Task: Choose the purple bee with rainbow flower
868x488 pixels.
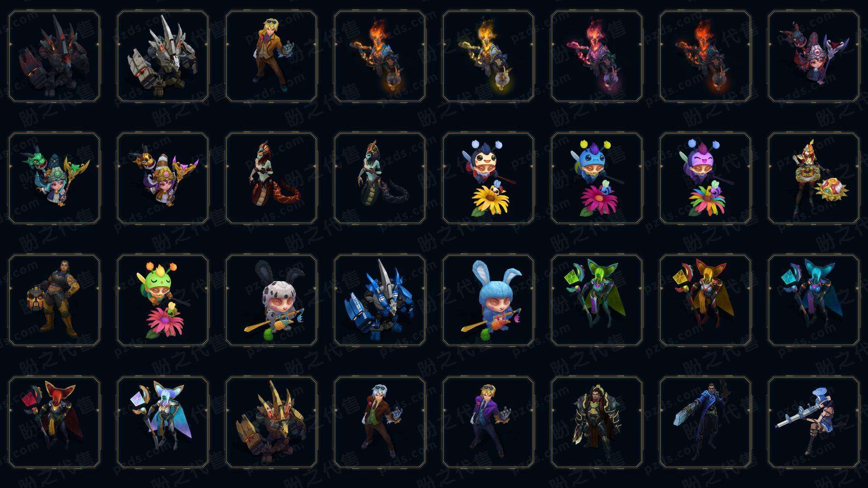Action: pos(705,178)
